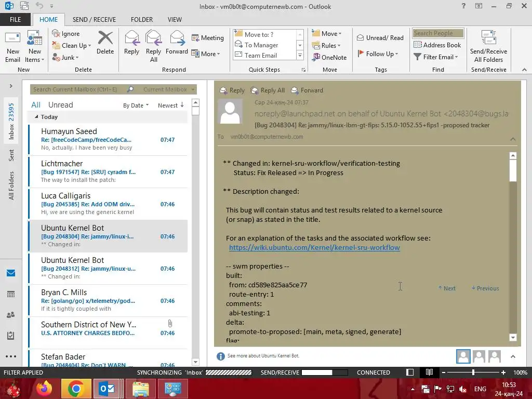Toggle Unread/Read status
Screen dimensions: 532x399
(380, 37)
